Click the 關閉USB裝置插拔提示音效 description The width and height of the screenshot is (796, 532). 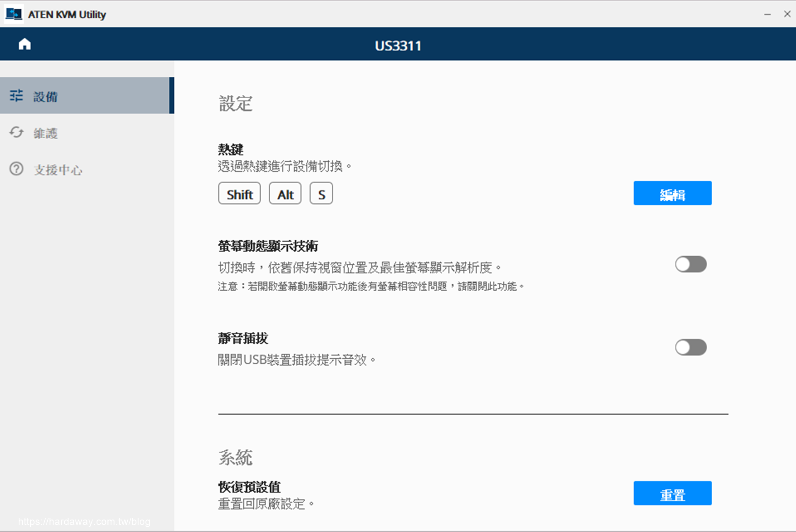(x=296, y=360)
